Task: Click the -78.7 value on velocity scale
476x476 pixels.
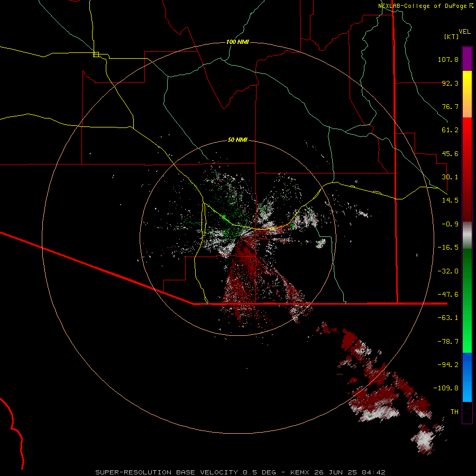Action: [x=448, y=342]
